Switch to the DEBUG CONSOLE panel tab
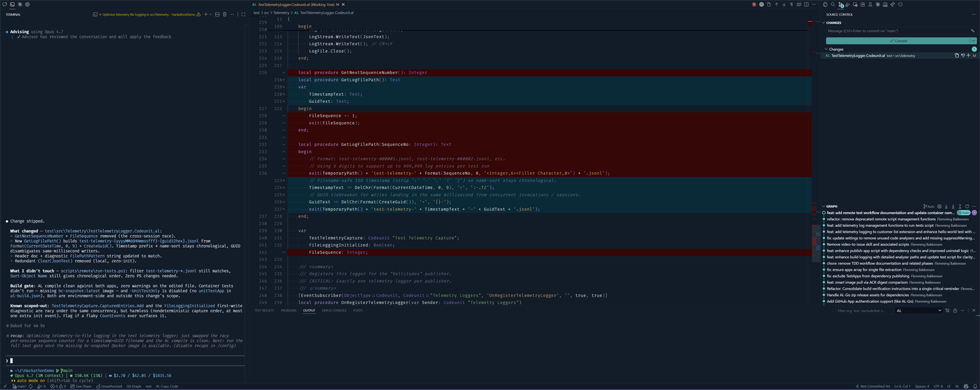 (334, 310)
